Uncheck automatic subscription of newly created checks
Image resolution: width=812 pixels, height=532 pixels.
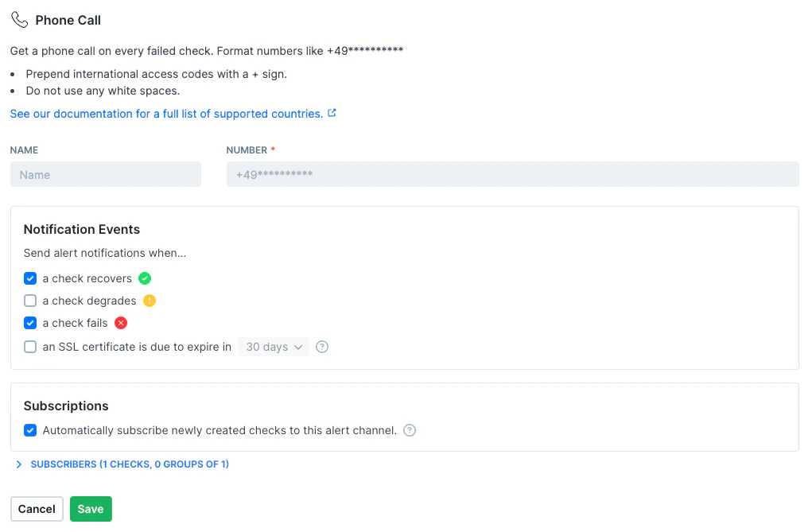29,429
